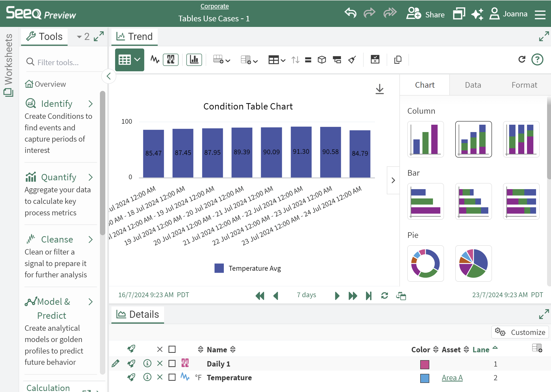This screenshot has width=551, height=392.
Task: Open the add column dropdown
Action: click(x=249, y=60)
